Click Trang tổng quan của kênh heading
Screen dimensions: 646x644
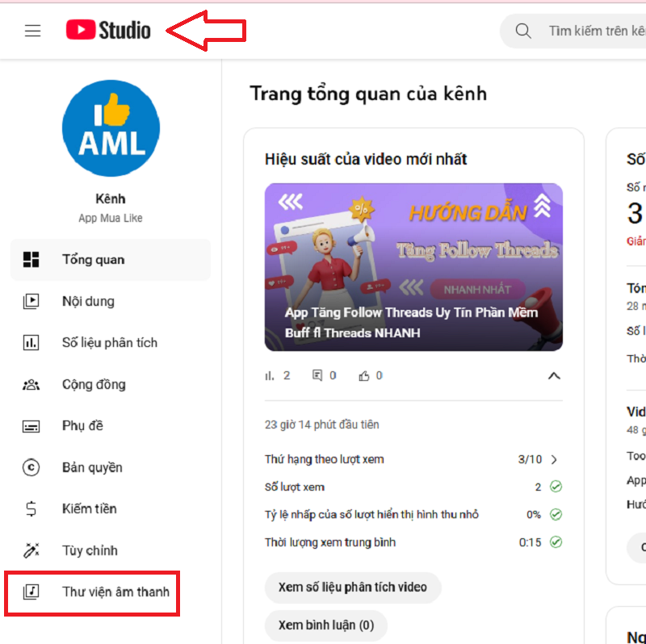368,94
